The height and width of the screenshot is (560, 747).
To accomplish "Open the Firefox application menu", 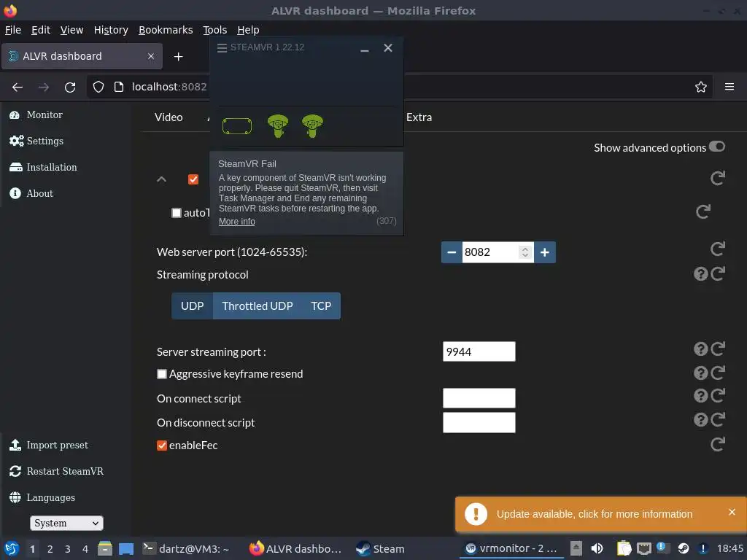I will click(729, 87).
